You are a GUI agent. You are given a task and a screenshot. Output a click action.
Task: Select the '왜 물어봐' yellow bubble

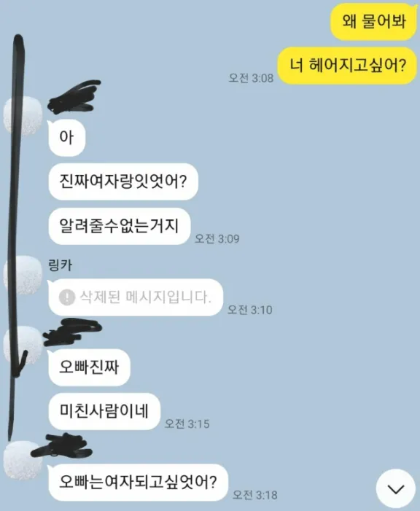click(373, 22)
